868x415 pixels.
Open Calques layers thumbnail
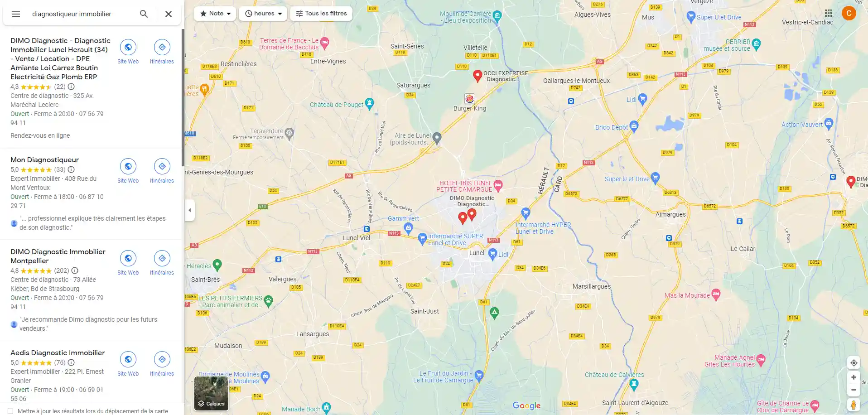coord(211,393)
